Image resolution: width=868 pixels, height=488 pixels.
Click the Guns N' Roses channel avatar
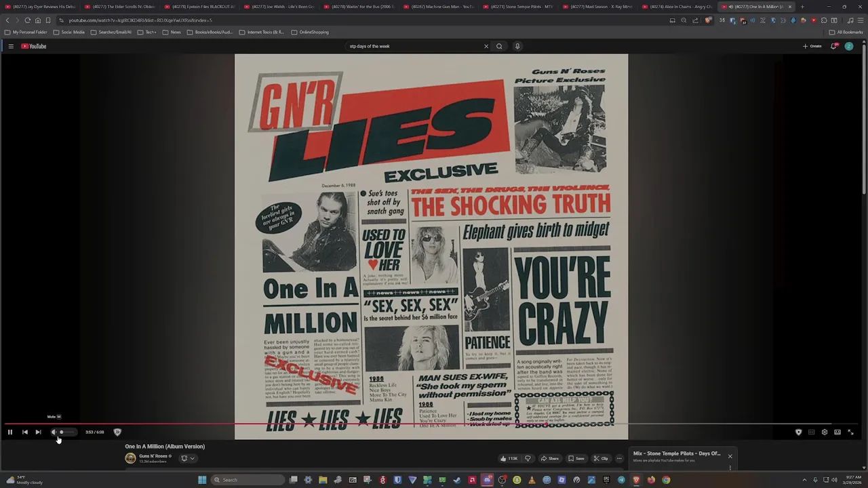point(130,458)
